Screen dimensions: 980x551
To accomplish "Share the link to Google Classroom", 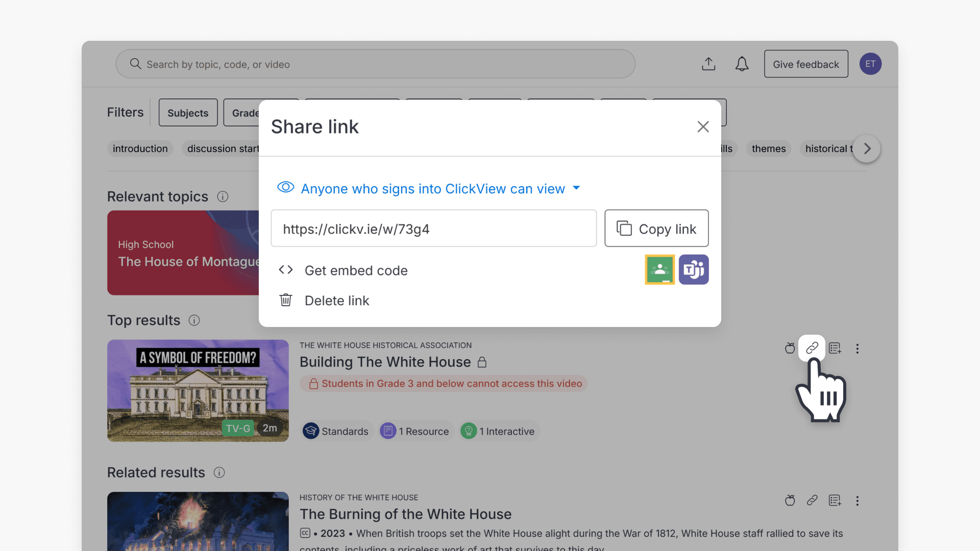I will (660, 269).
